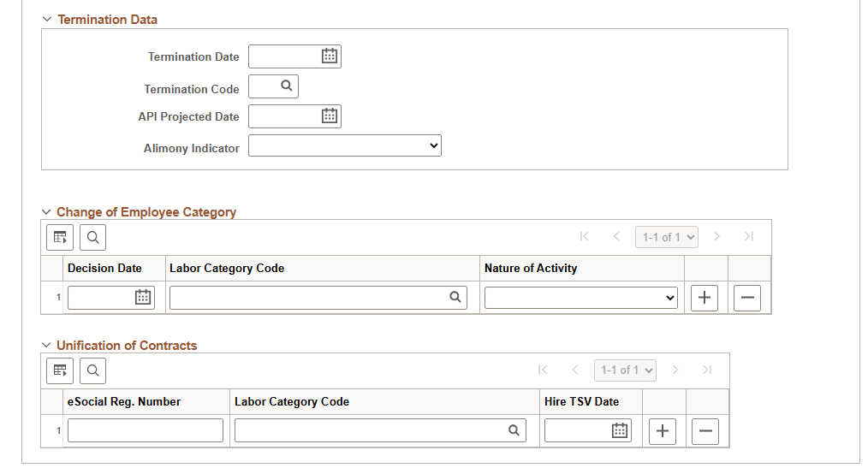This screenshot has width=868, height=468.
Task: Click find icon in Change of Employee Category grid
Action: click(93, 237)
